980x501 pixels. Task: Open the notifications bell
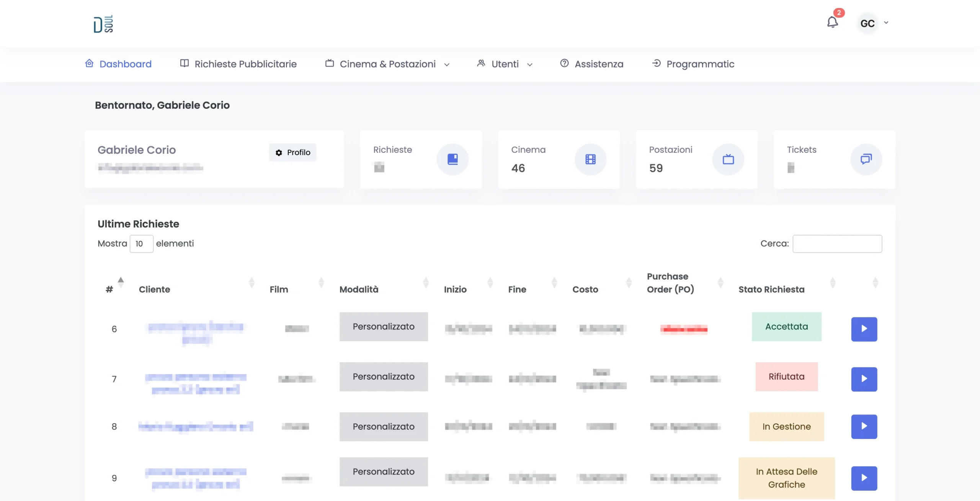(x=833, y=22)
